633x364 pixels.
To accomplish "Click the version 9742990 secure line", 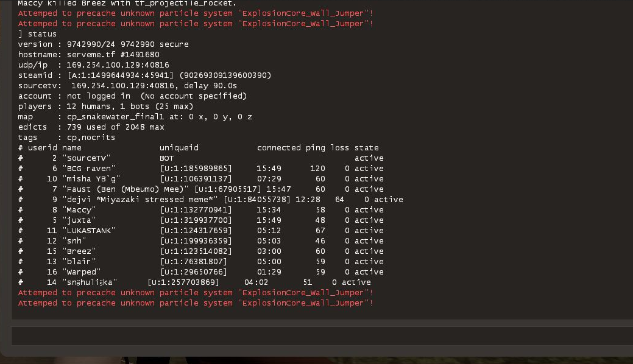I will 104,44.
